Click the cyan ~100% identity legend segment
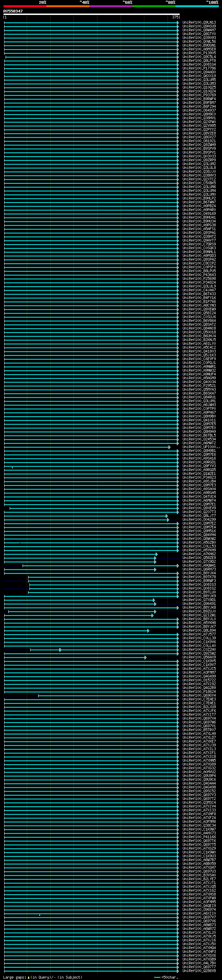The width and height of the screenshot is (222, 980). click(197, 6)
